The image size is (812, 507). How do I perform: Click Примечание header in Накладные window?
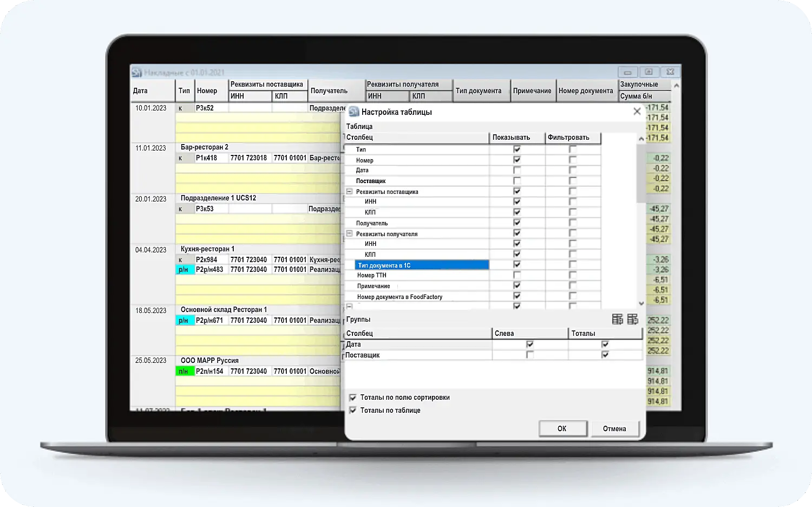[x=533, y=90]
